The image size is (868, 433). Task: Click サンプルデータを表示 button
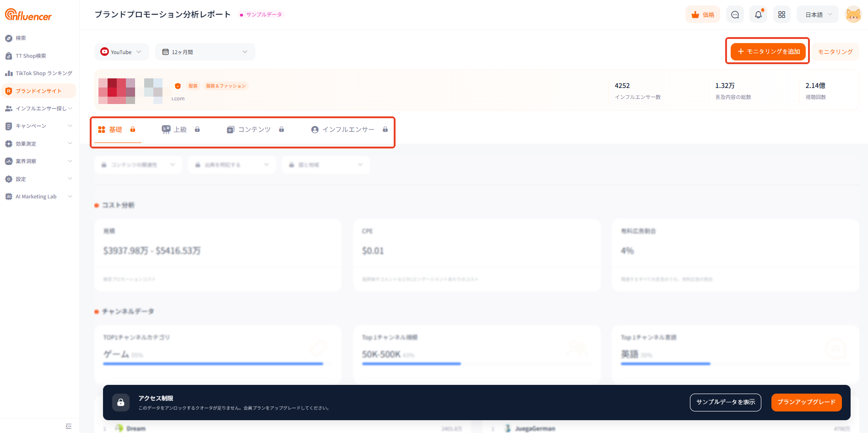coord(725,402)
